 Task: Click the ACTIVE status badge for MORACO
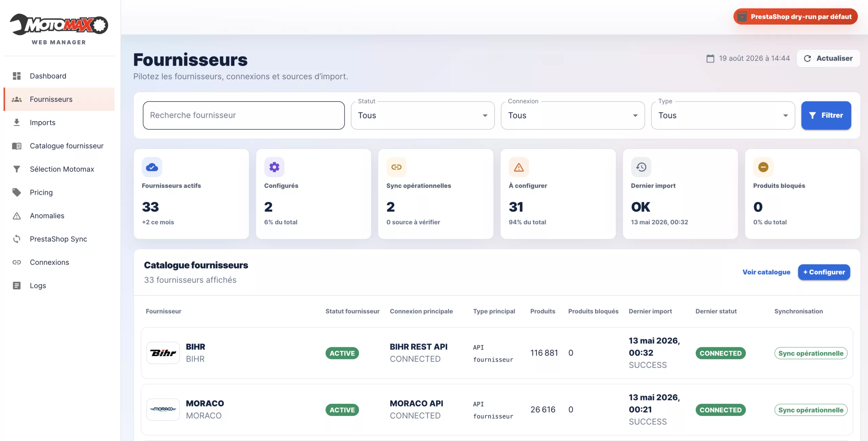pyautogui.click(x=342, y=410)
